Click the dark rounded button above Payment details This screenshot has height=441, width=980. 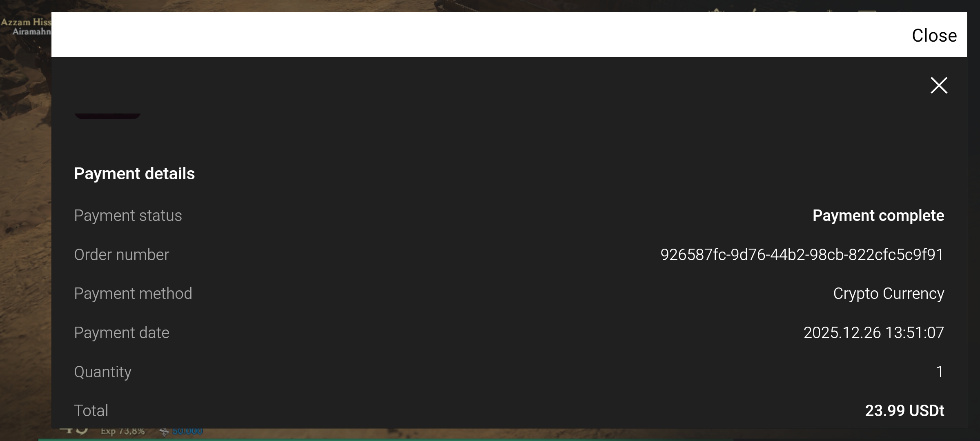coord(107,116)
